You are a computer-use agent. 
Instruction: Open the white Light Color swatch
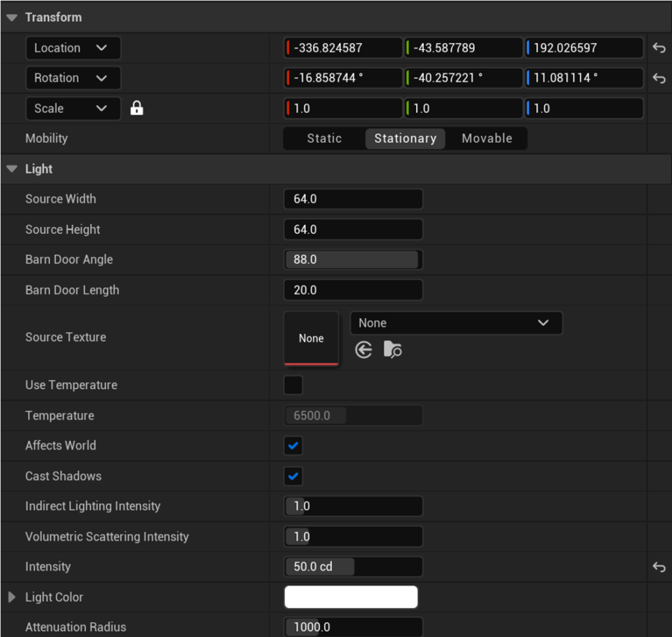[351, 597]
